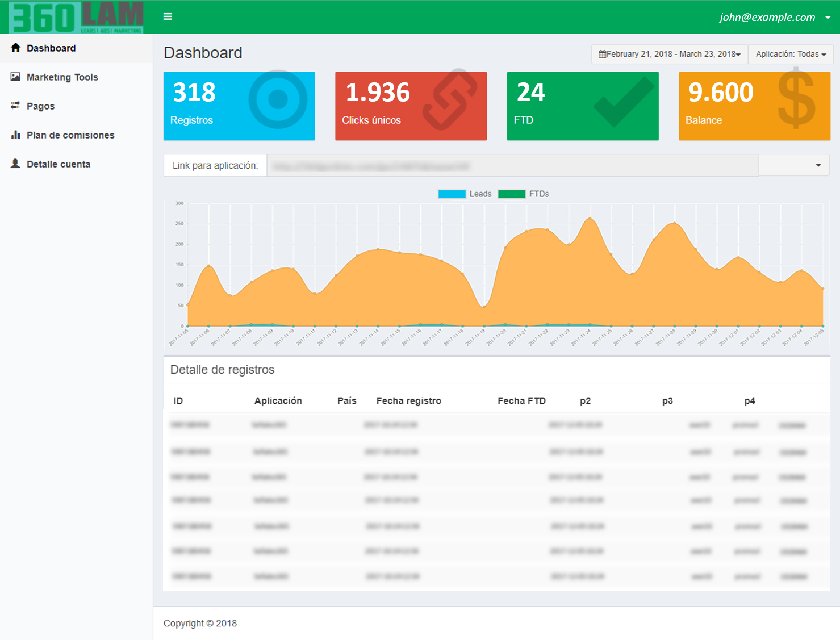The width and height of the screenshot is (840, 640).
Task: Click the highest peak on the Leads chart
Action: tap(590, 218)
